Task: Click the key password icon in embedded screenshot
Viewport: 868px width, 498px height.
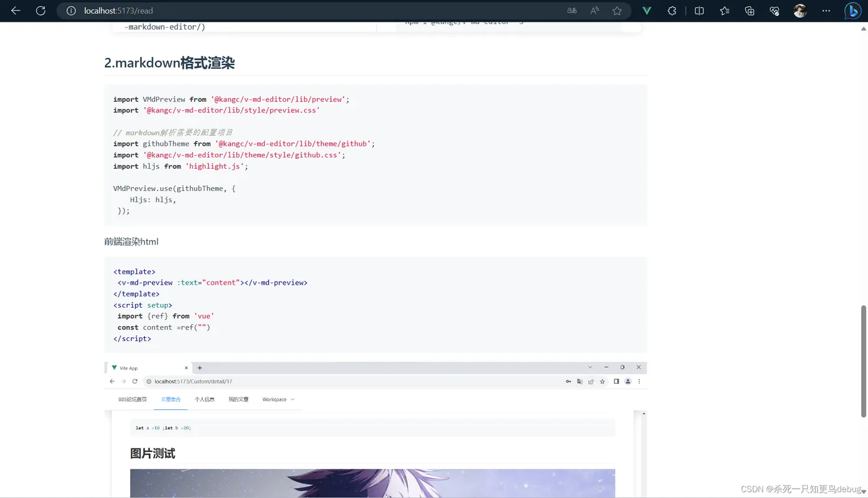Action: pyautogui.click(x=569, y=381)
